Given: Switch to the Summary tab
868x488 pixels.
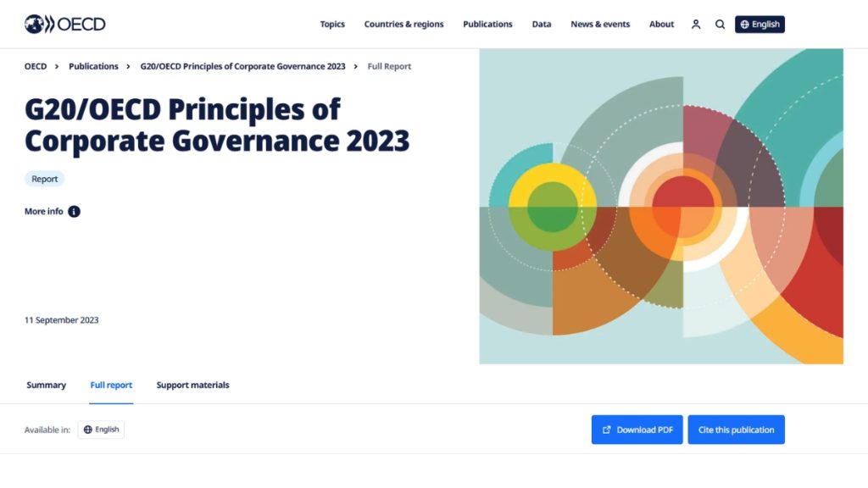Looking at the screenshot, I should [46, 385].
